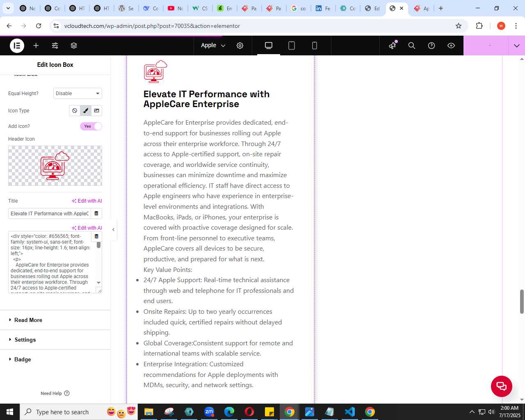Expand publish options arrow

coord(517,46)
